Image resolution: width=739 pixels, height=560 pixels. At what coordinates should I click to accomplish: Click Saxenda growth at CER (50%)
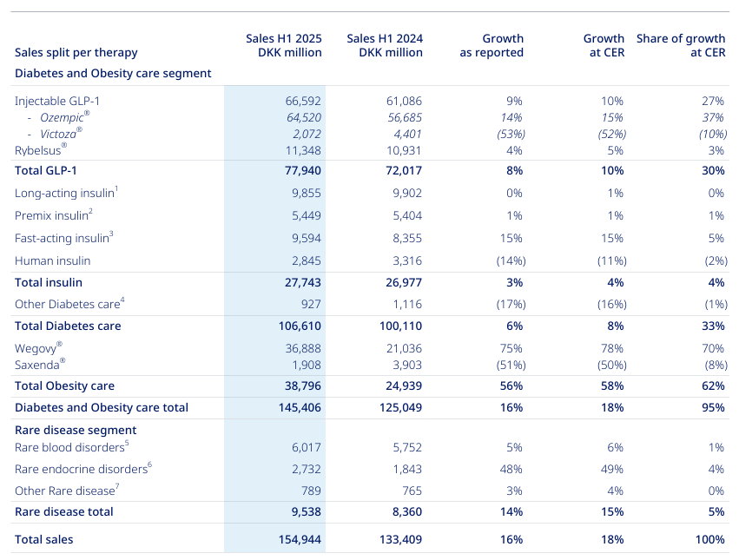tap(611, 365)
